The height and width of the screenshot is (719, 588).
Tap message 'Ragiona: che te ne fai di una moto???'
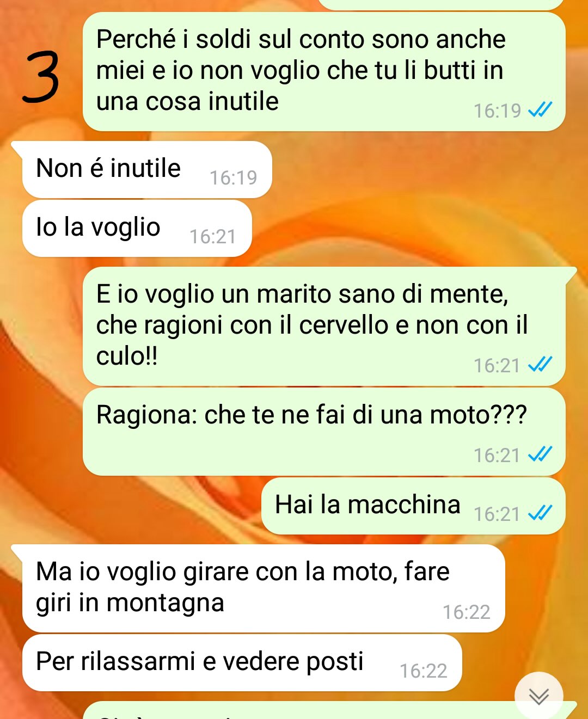point(324,432)
